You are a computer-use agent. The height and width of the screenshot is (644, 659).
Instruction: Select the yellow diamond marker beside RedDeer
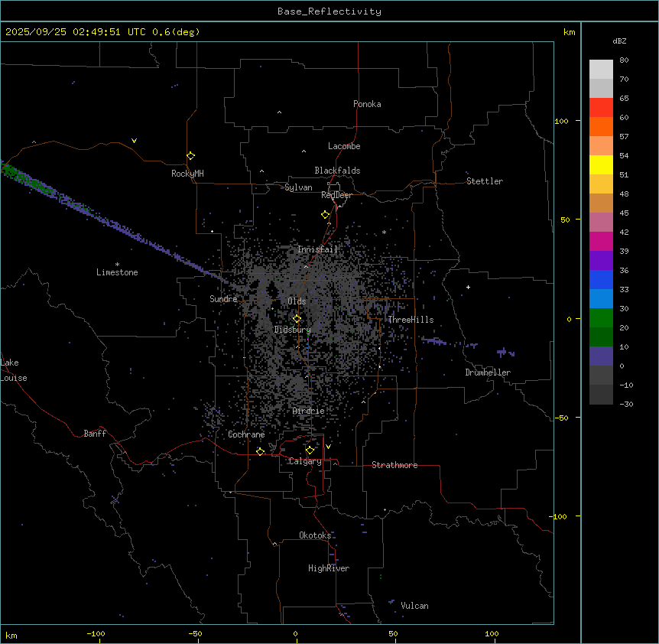point(325,215)
